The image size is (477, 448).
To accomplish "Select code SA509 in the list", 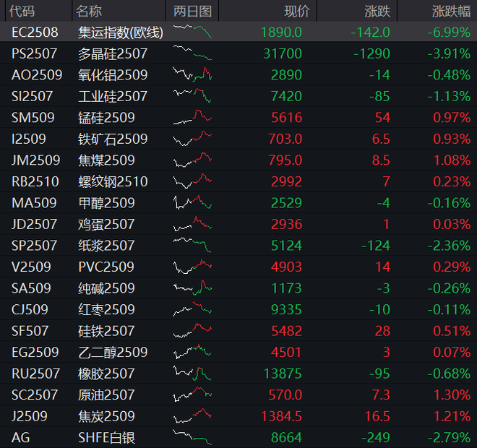I will click(x=31, y=288).
